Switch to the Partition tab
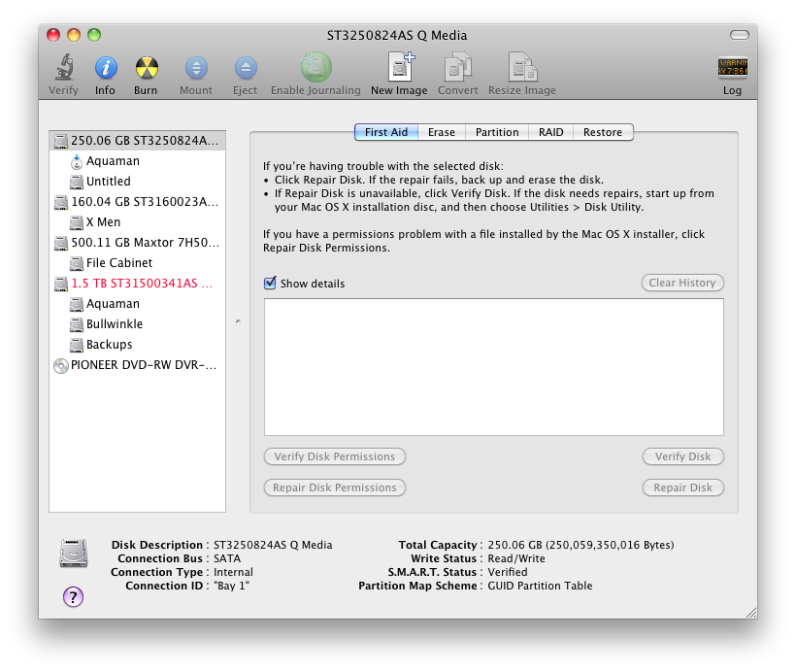 (497, 132)
